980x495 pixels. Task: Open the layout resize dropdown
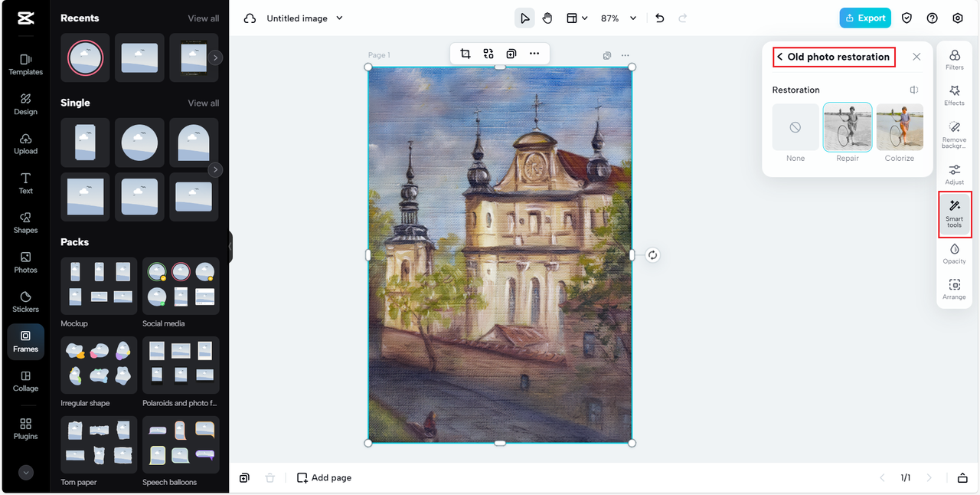pyautogui.click(x=577, y=18)
